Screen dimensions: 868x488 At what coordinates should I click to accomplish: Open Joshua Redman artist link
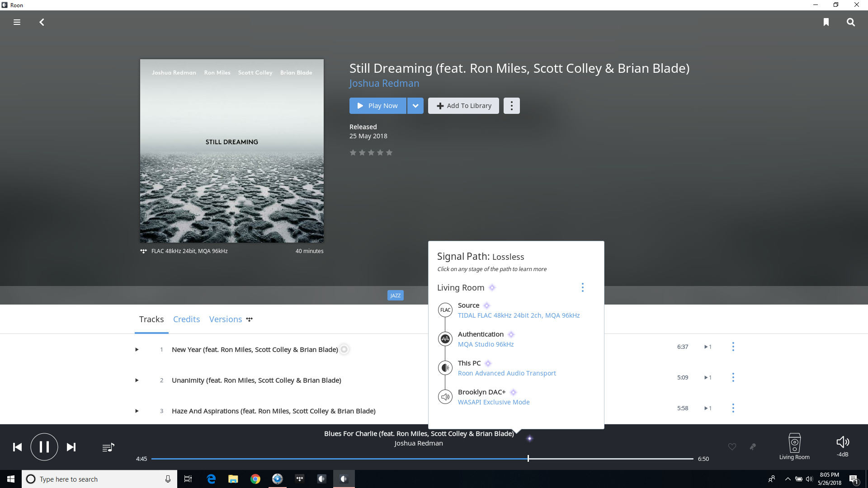pos(384,84)
